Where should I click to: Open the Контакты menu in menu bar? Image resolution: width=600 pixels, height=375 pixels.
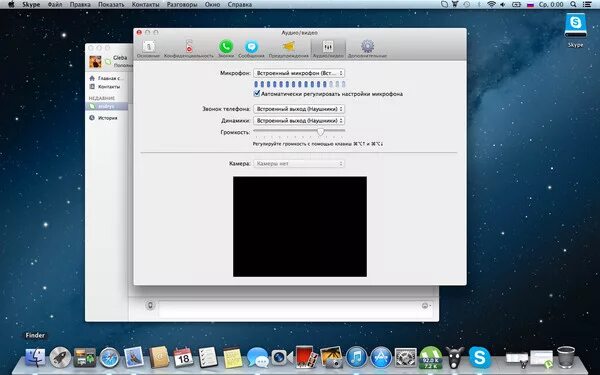pyautogui.click(x=145, y=5)
